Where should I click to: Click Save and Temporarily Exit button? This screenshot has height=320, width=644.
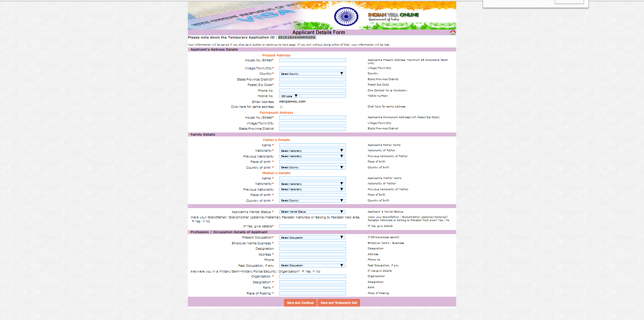pyautogui.click(x=339, y=303)
